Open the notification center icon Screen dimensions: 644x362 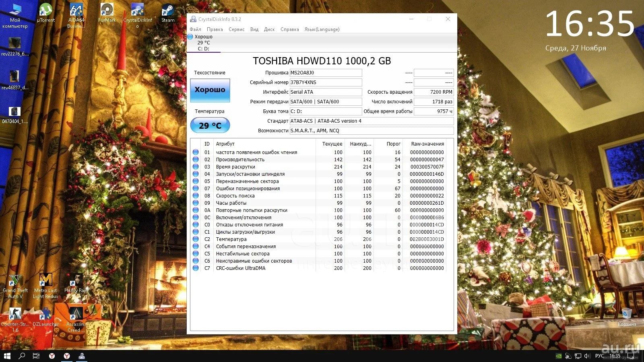click(631, 356)
